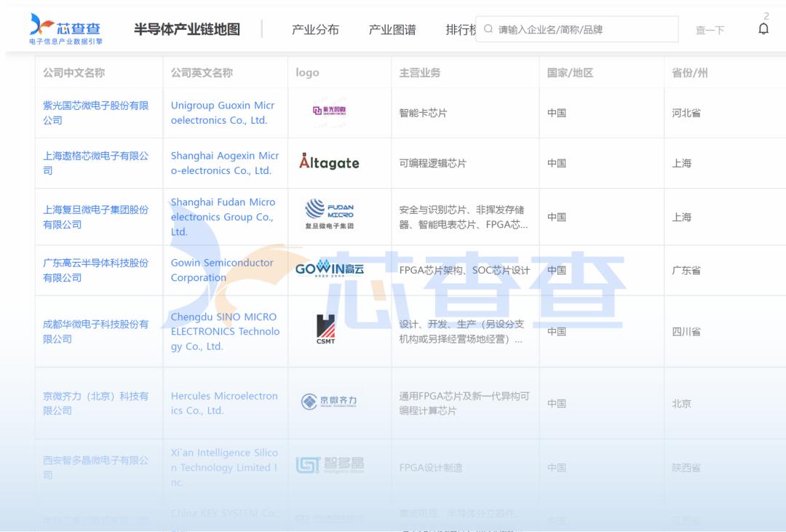Open the Gowin Semiconductor Corporation link
The image size is (786, 532).
(221, 270)
